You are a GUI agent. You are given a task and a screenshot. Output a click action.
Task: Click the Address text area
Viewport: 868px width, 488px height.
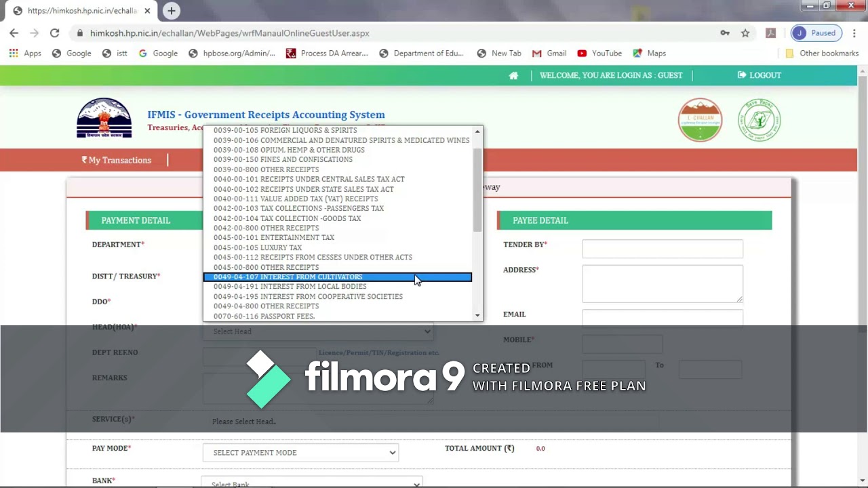[x=663, y=283]
